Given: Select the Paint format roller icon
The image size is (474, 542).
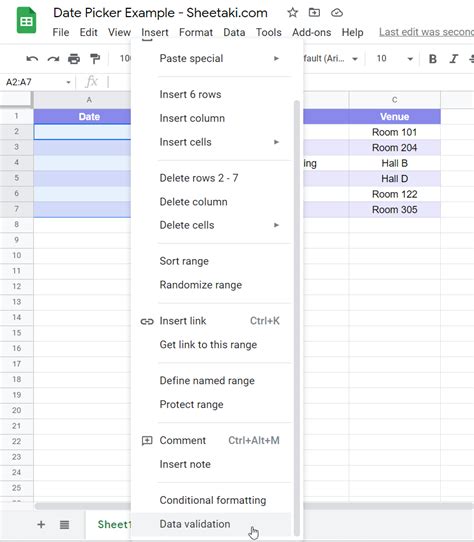Looking at the screenshot, I should pos(95,59).
